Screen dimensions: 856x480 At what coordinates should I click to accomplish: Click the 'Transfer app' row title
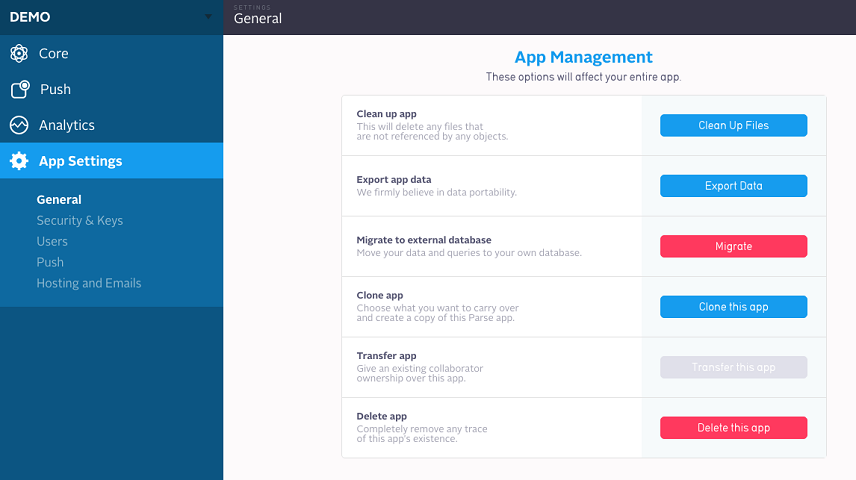pyautogui.click(x=387, y=356)
